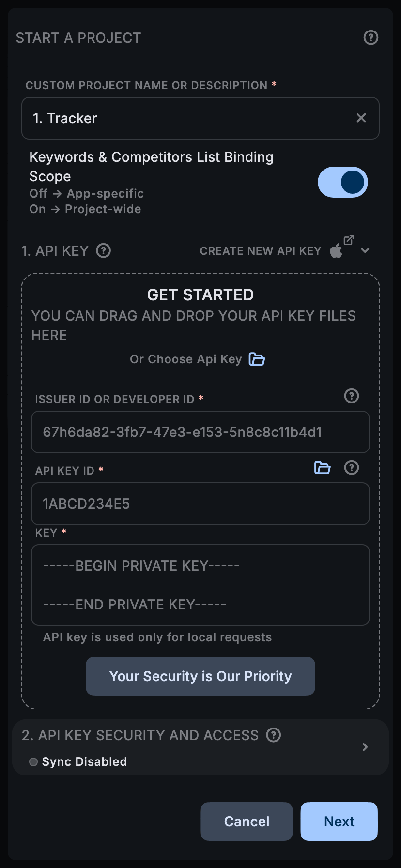401x868 pixels.
Task: Click the external link icon near Apple logo
Action: click(349, 240)
